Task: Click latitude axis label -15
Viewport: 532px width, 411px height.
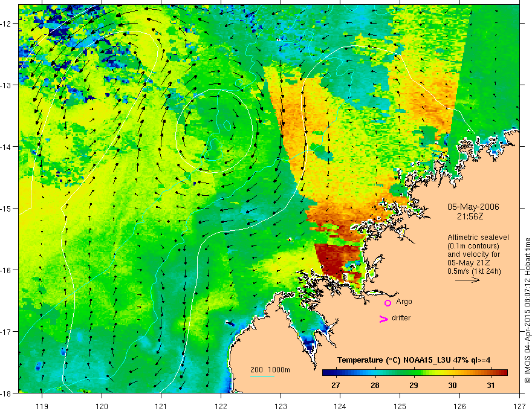Action: pos(6,208)
